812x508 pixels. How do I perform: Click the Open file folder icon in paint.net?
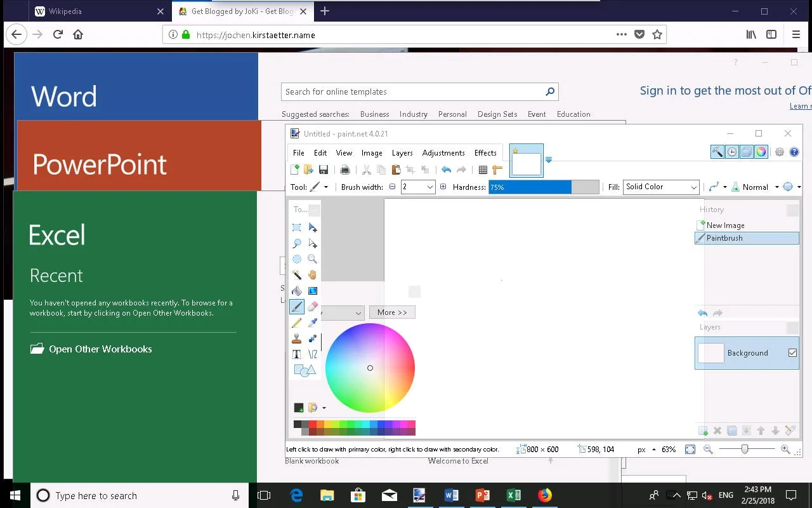pos(308,170)
